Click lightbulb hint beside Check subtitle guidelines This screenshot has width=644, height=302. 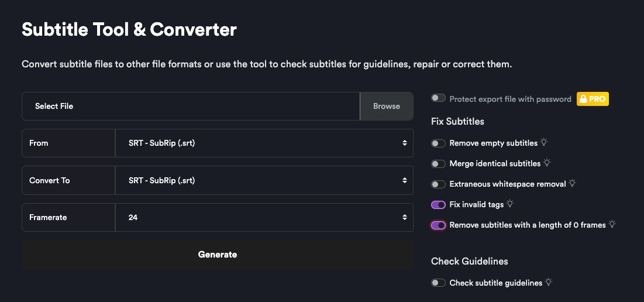(x=549, y=282)
